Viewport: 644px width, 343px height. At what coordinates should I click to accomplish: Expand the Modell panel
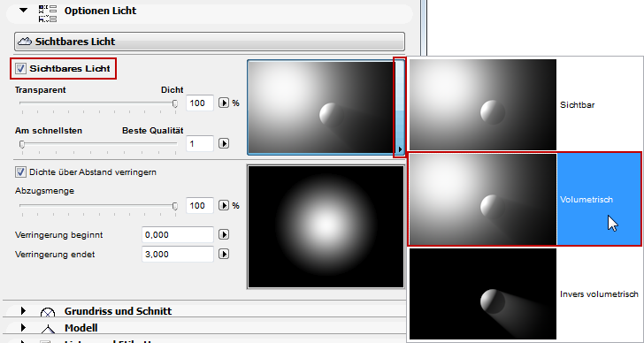point(23,328)
